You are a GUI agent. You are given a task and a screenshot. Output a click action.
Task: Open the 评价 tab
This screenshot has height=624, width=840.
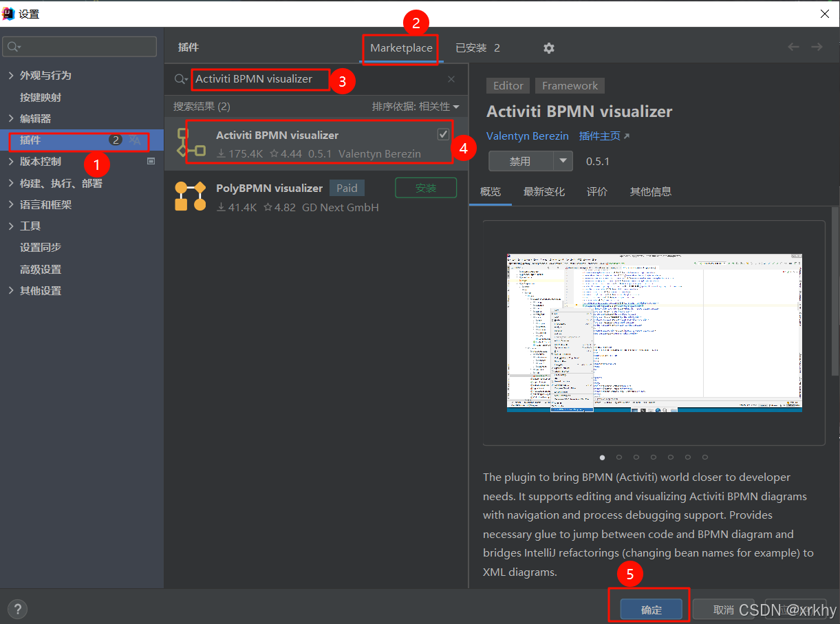click(597, 192)
